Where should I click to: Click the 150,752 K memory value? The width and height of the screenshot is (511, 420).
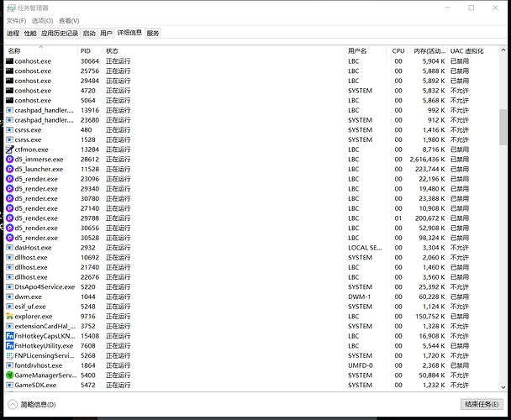(x=429, y=317)
